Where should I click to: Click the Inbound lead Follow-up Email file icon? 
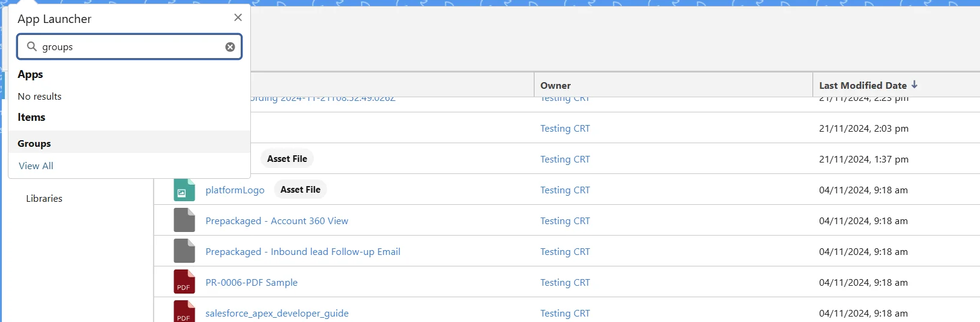click(x=184, y=251)
